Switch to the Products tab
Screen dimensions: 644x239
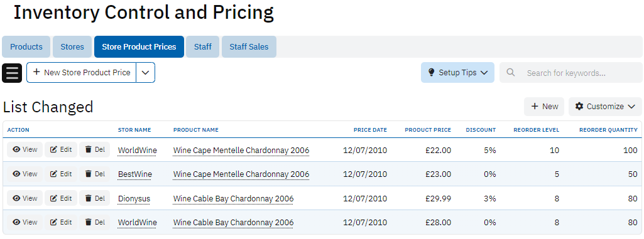[26, 47]
